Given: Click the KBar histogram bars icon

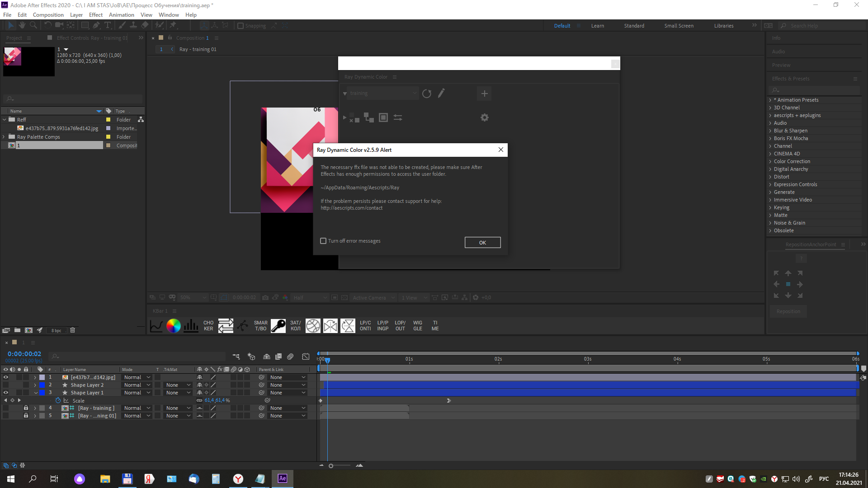Looking at the screenshot, I should tap(191, 326).
